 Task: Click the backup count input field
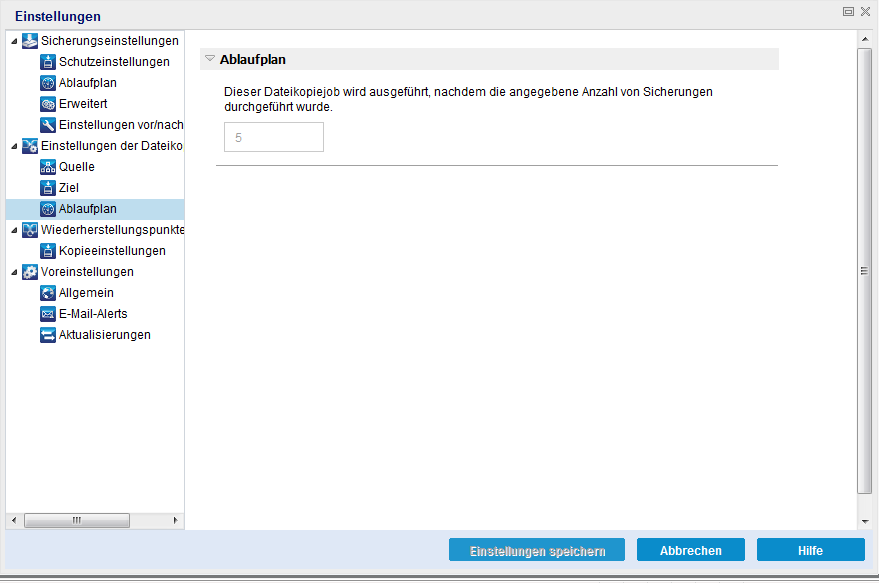tap(274, 137)
